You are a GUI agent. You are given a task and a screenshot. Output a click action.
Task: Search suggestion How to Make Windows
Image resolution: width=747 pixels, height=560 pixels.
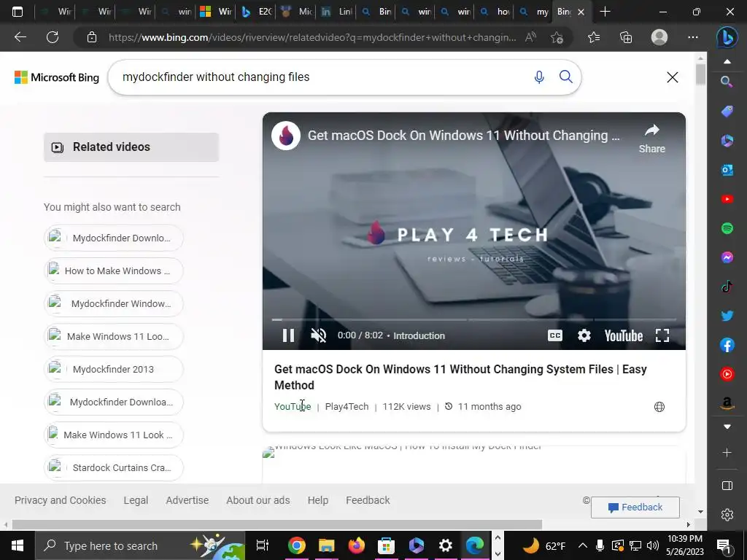[x=113, y=271]
